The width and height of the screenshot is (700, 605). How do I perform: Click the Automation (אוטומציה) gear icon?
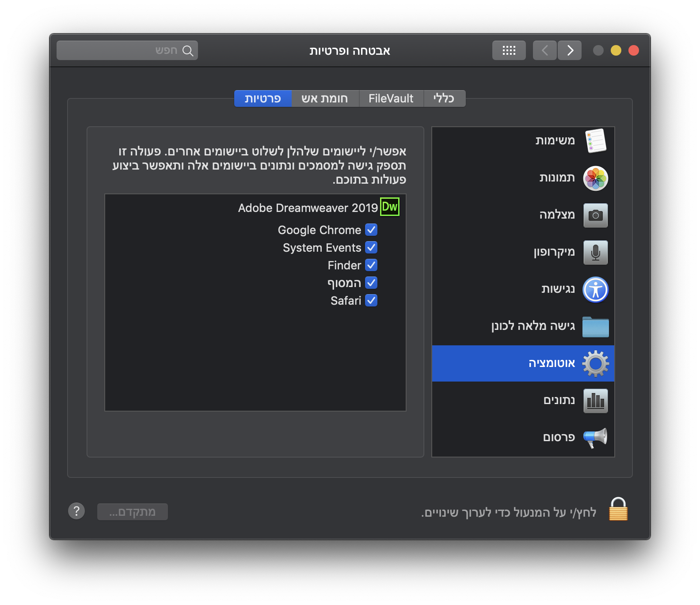point(595,363)
